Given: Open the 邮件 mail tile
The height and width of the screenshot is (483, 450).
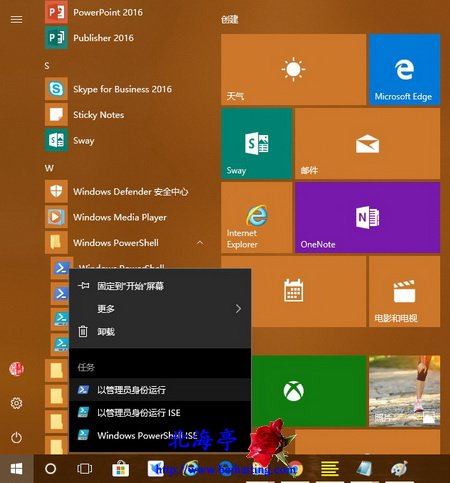Looking at the screenshot, I should coord(367,143).
